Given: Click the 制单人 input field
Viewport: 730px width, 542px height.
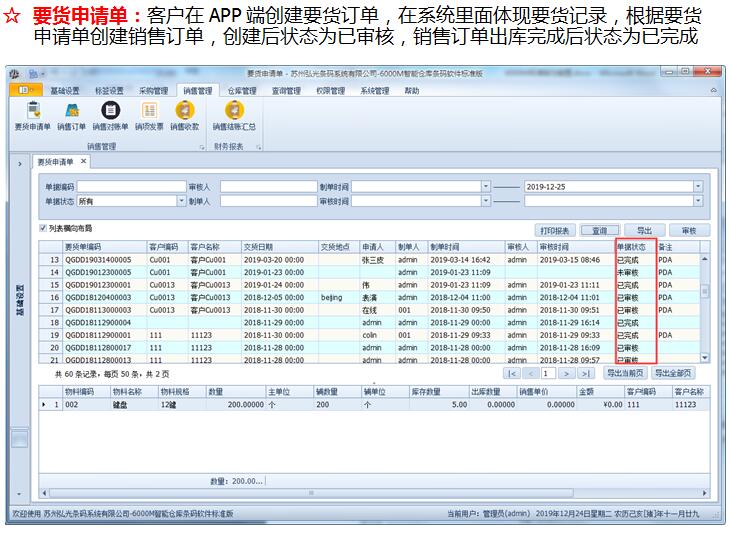Looking at the screenshot, I should pos(269,201).
